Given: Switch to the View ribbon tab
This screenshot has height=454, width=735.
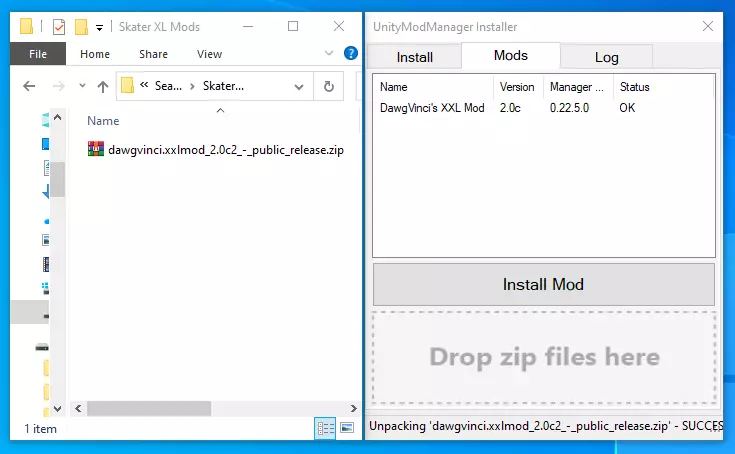Looking at the screenshot, I should coord(209,54).
